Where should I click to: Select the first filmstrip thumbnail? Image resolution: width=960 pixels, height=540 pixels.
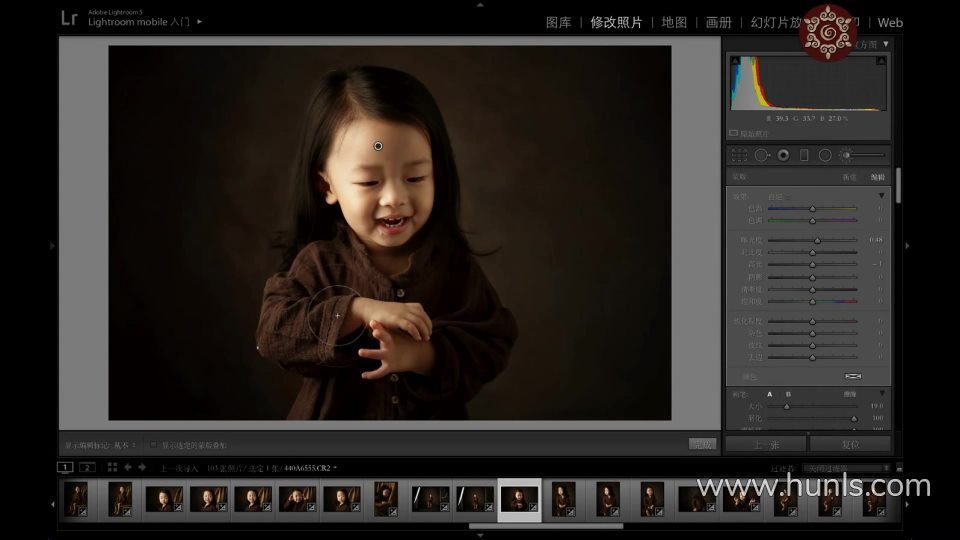[x=76, y=498]
